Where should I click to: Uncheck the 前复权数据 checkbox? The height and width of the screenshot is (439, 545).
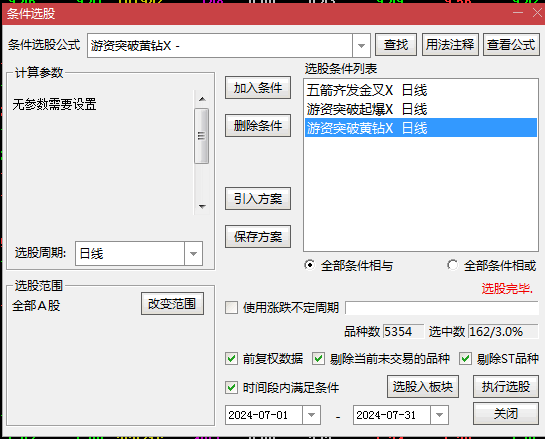[x=231, y=359]
